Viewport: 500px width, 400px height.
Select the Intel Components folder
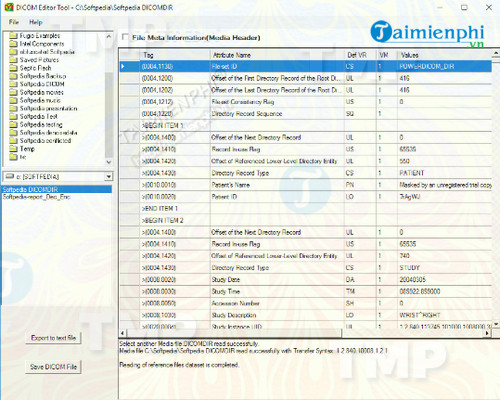coord(37,44)
